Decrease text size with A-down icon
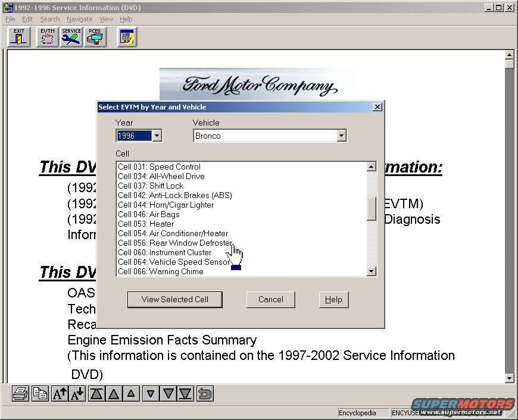The image size is (518, 420). point(77,394)
